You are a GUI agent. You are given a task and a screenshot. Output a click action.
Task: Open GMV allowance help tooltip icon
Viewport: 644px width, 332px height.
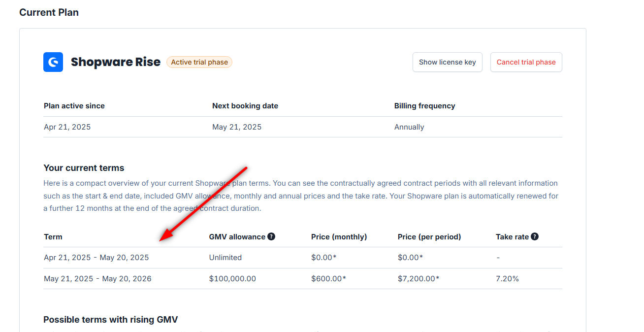click(x=271, y=236)
